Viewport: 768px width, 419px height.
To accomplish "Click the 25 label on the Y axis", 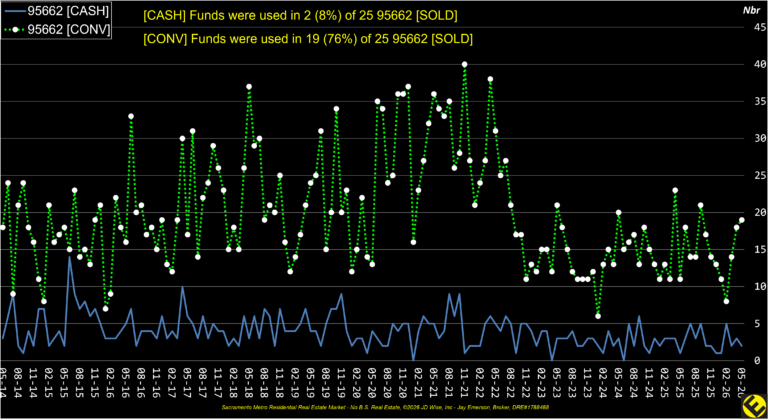I will 760,175.
